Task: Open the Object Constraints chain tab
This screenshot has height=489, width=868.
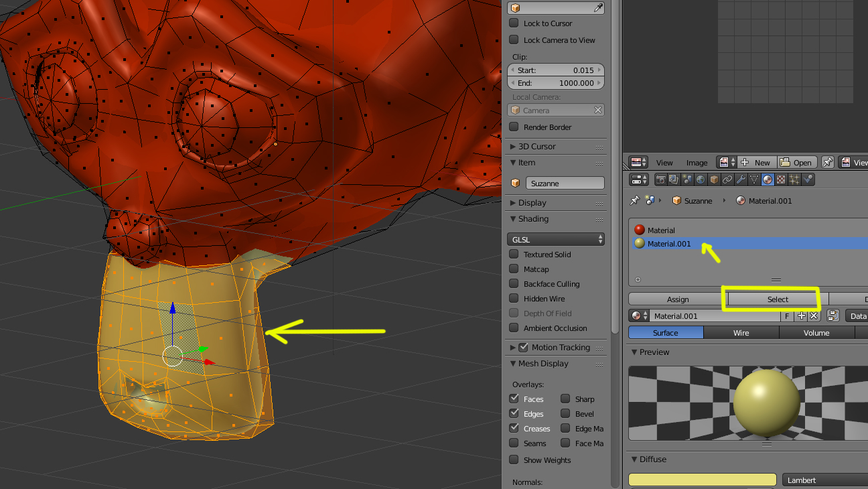Action: (727, 180)
